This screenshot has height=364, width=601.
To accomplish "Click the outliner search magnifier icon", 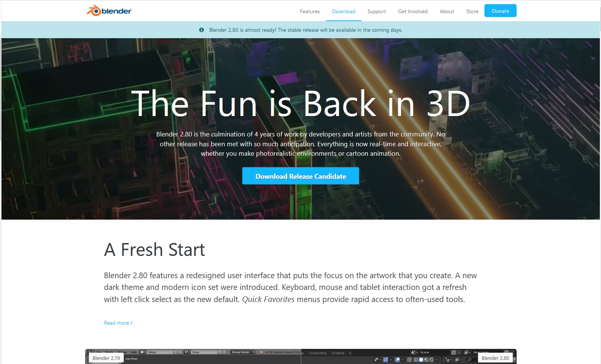I will [469, 359].
